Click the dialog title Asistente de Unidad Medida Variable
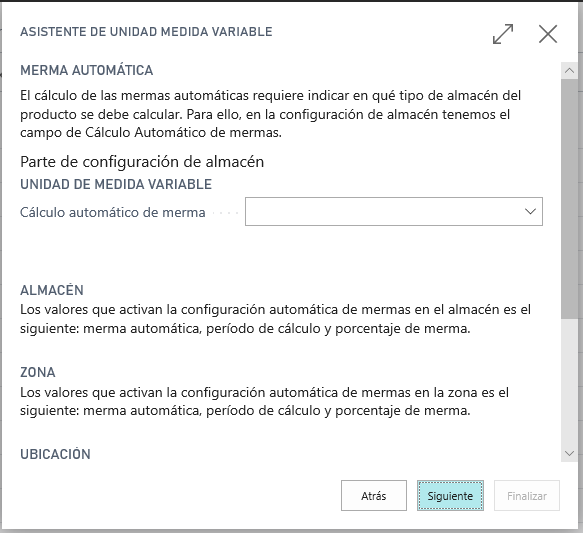This screenshot has width=583, height=533. click(146, 32)
